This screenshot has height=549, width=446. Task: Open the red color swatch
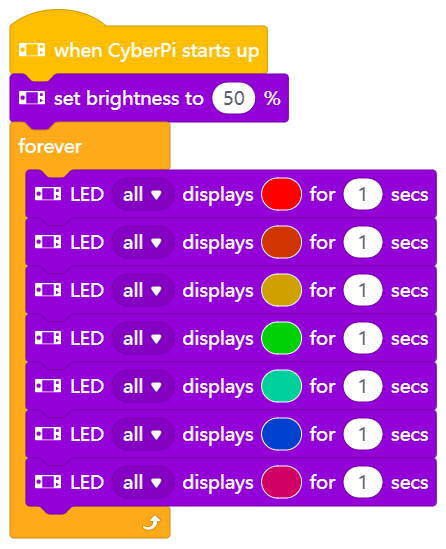(x=281, y=194)
